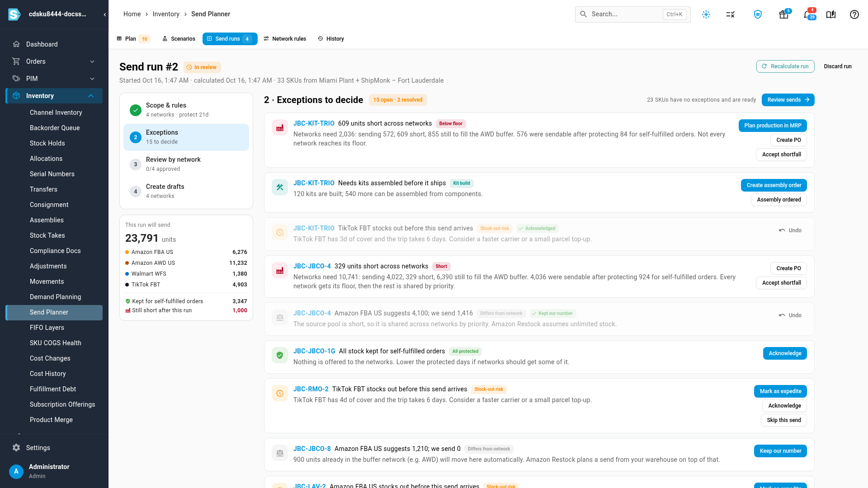Click the factory icon on JBC-JBCO-4 shortage card
The width and height of the screenshot is (868, 488).
280,271
